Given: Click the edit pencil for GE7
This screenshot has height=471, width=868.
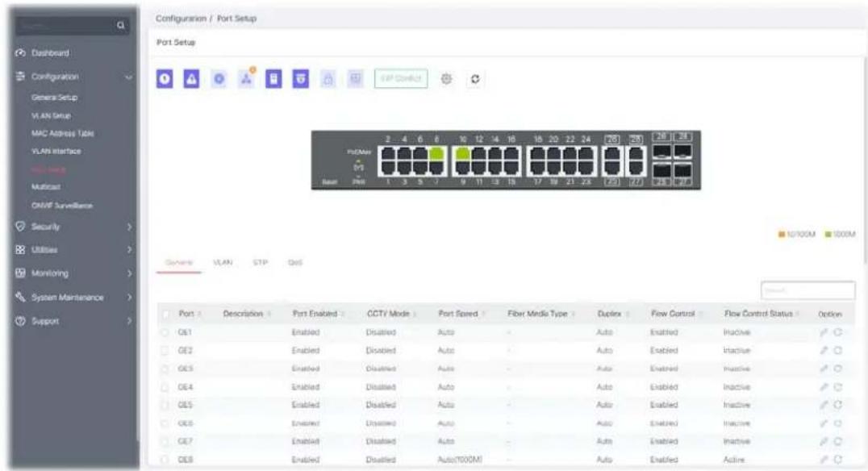Looking at the screenshot, I should coord(824,441).
